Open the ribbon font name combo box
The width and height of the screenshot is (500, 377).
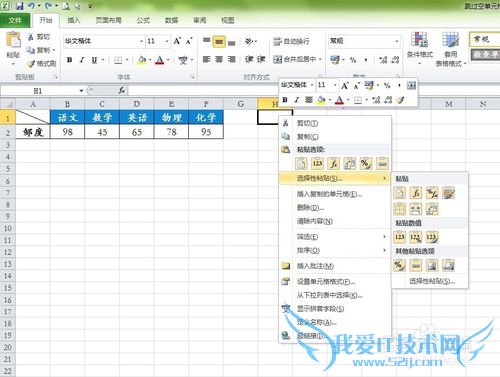point(104,41)
